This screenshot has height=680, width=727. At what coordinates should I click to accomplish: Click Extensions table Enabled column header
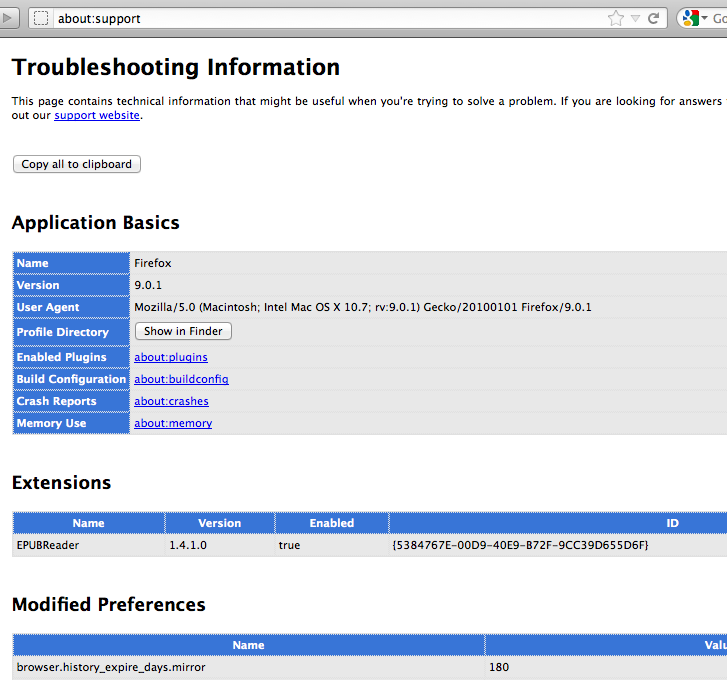[332, 523]
